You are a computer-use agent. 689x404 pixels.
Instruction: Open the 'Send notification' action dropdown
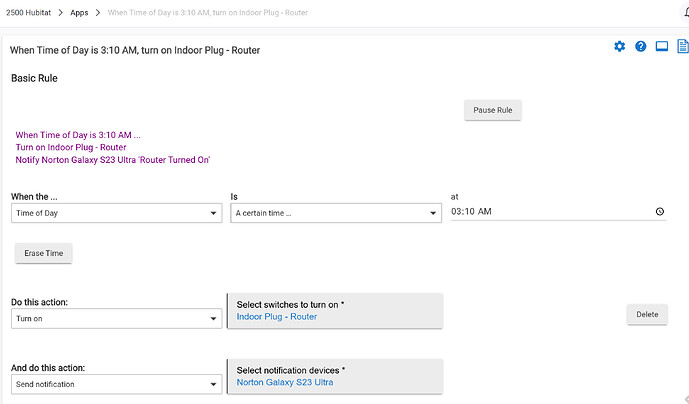116,384
